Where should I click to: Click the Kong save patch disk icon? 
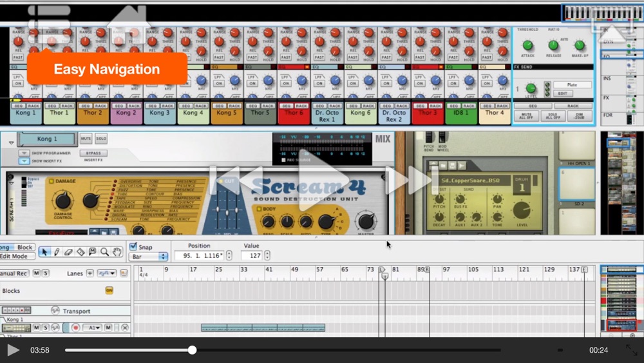coord(452,165)
